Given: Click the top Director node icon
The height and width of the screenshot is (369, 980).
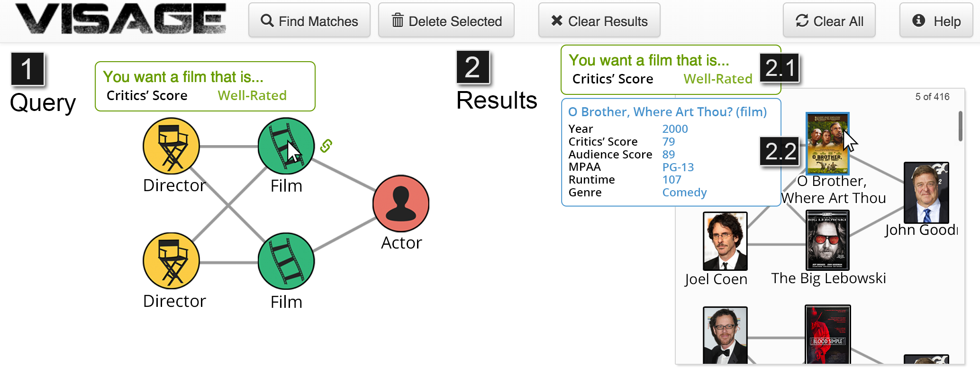Looking at the screenshot, I should (171, 146).
